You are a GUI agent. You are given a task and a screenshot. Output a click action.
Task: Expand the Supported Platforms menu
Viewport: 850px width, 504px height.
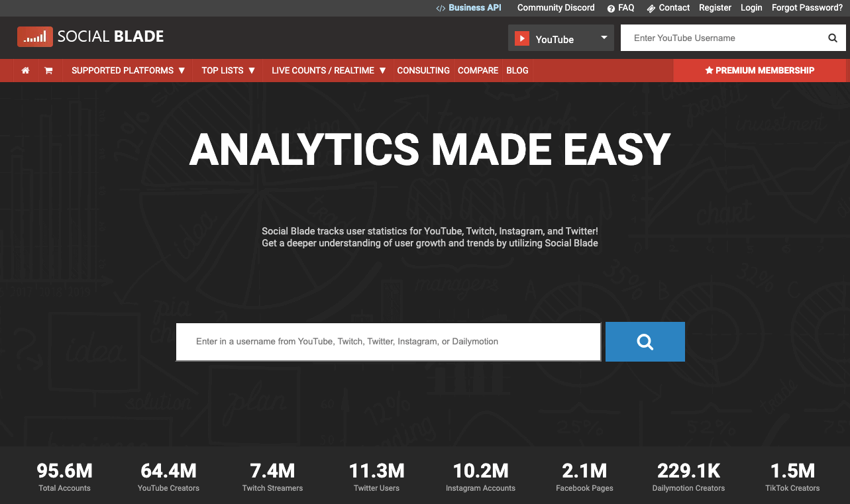coord(128,70)
